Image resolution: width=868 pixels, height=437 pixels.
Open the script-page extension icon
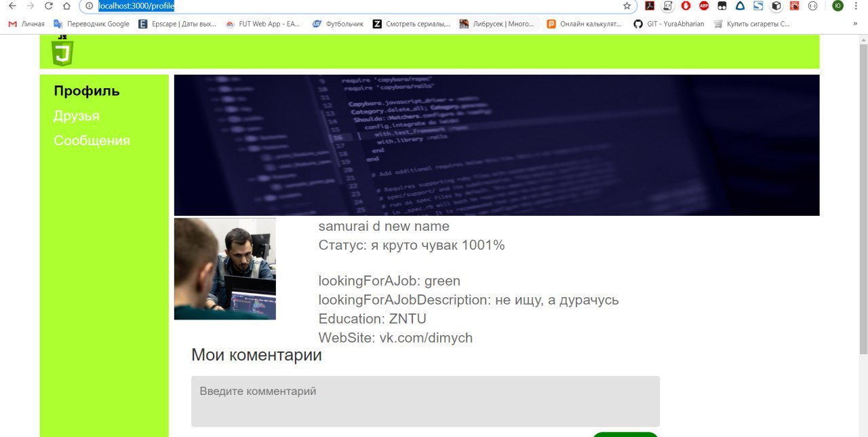[667, 6]
